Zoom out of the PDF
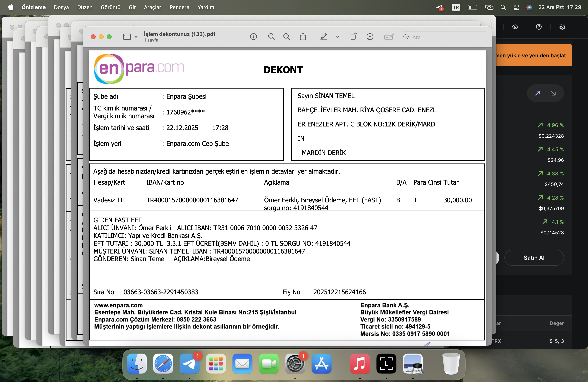This screenshot has height=382, width=588. click(271, 37)
